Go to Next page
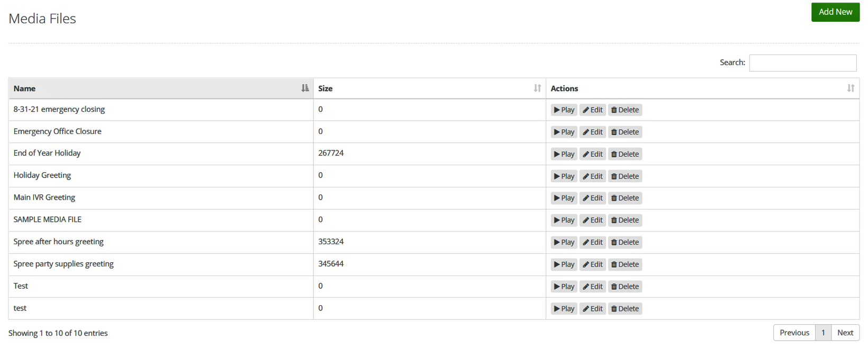 [845, 333]
